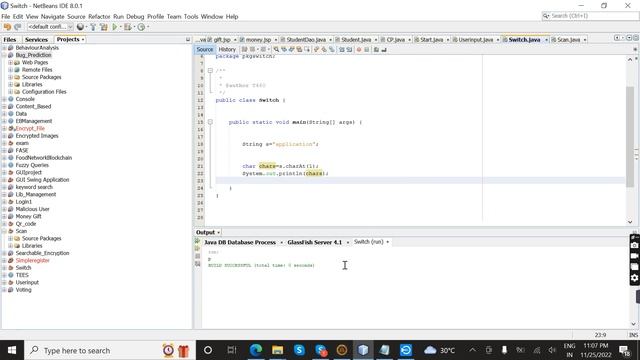This screenshot has height=360, width=640.
Task: Select the Voting project
Action: click(x=23, y=290)
